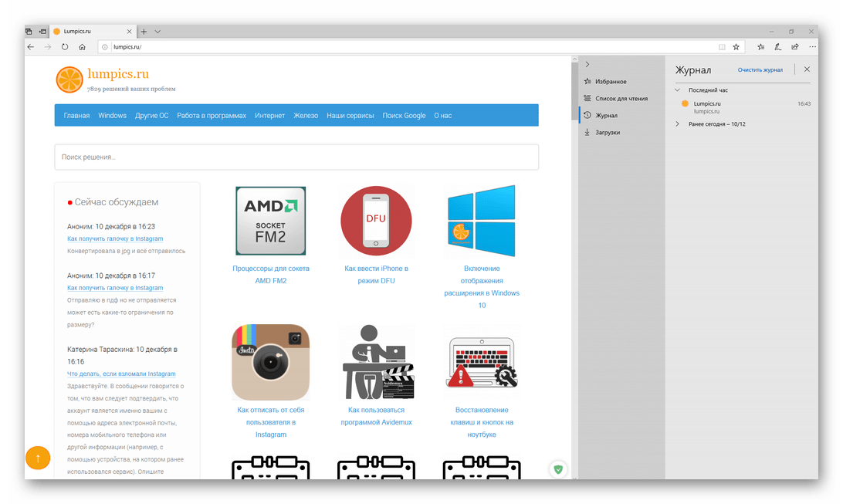Click Очистить журнал link

coord(760,70)
